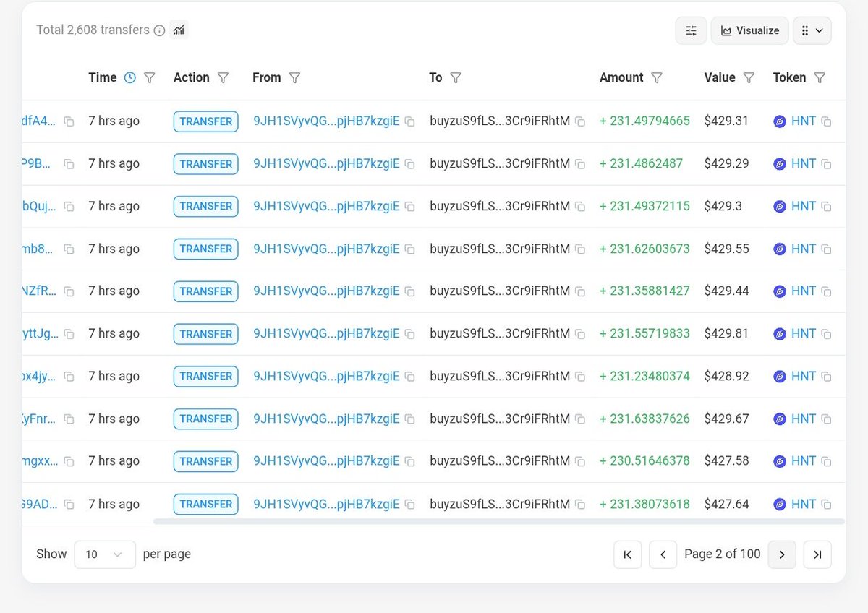This screenshot has width=868, height=613.
Task: Click the amount + 231.49794665
Action: pyautogui.click(x=644, y=121)
